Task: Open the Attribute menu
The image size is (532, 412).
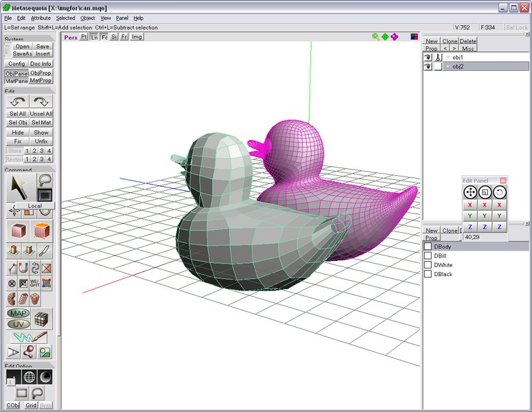Action: point(41,18)
